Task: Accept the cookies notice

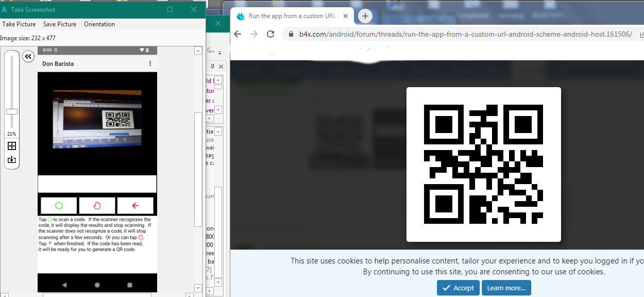Action: tap(458, 288)
